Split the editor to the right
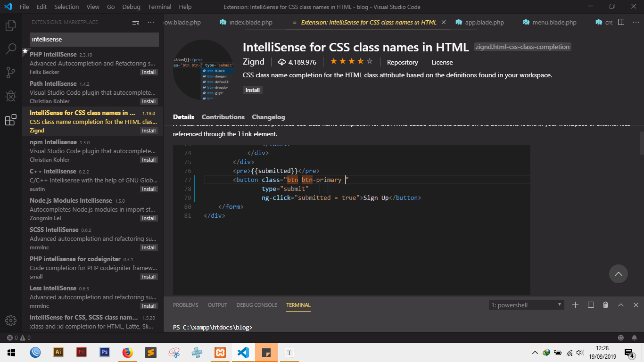This screenshot has width=644, height=362. (621, 22)
